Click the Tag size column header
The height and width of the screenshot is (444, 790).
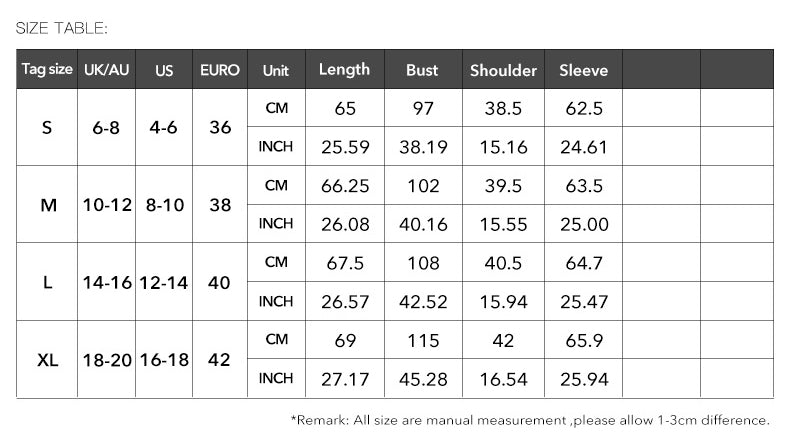pyautogui.click(x=47, y=70)
